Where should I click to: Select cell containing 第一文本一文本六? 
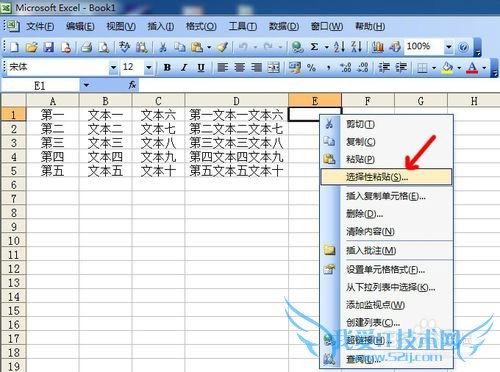(236, 115)
